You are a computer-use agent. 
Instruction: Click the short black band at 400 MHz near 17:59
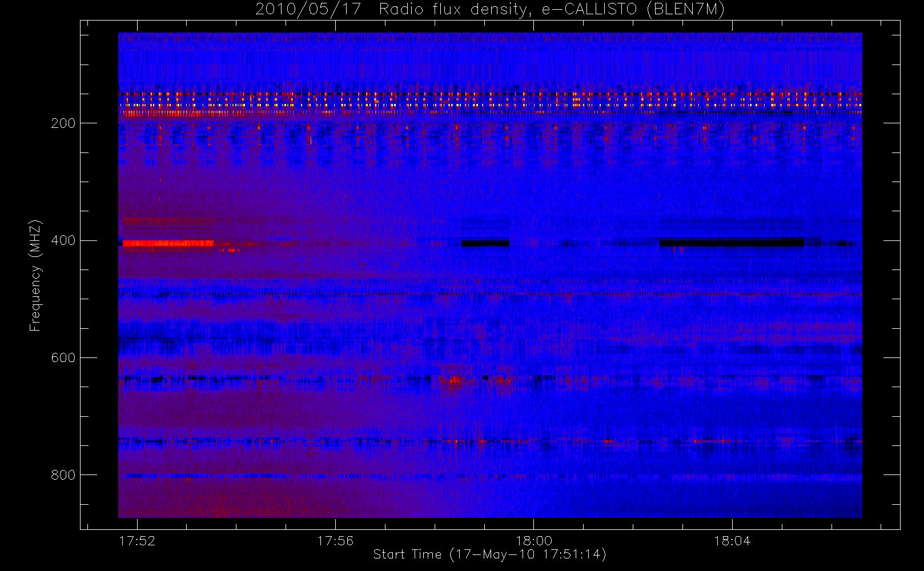point(485,243)
